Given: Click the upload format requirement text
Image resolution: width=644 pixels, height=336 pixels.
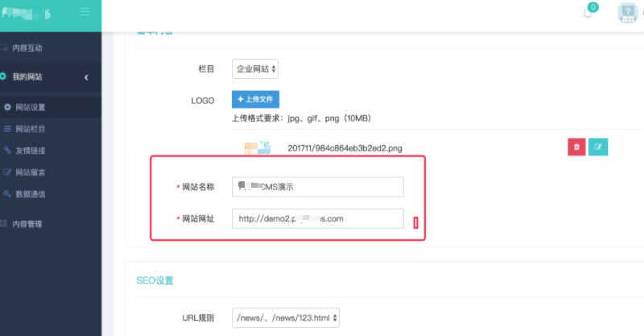Looking at the screenshot, I should (x=301, y=118).
